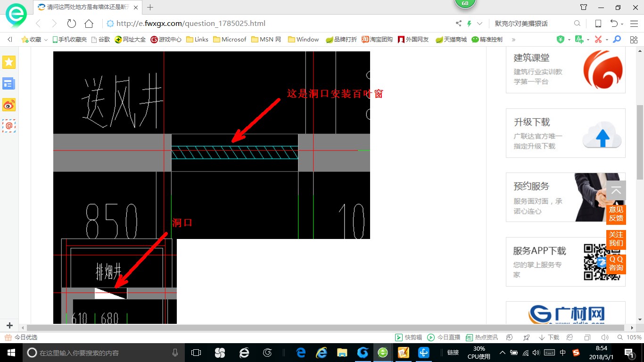Open the 网址大全 bookmark
The height and width of the screenshot is (362, 644).
pos(131,40)
